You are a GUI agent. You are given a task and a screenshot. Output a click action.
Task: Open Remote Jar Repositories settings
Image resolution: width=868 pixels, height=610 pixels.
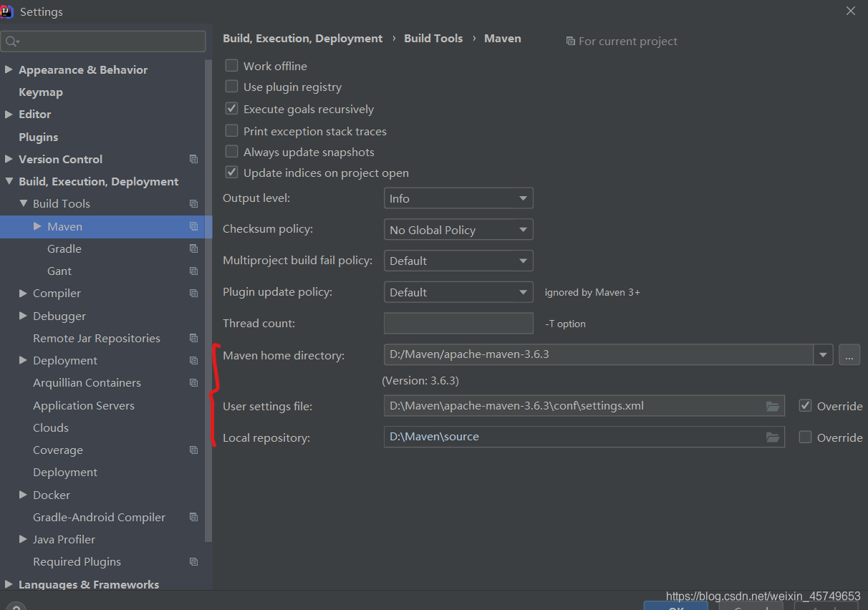pyautogui.click(x=97, y=338)
